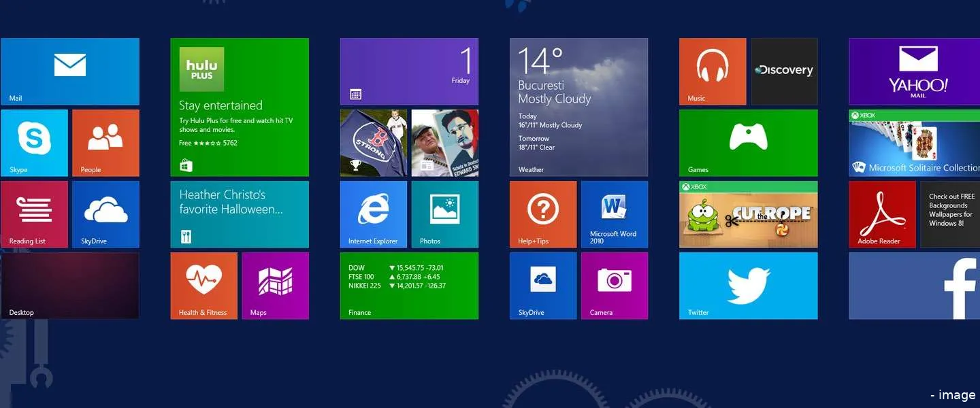980x408 pixels.
Task: Open Adobe Reader from its tile
Action: tap(883, 214)
